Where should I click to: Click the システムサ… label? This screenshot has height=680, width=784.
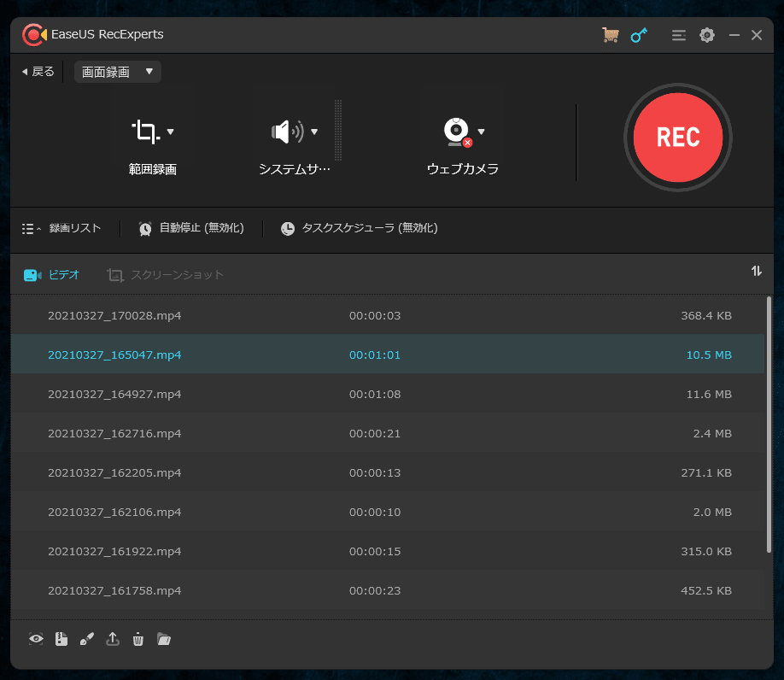coord(294,169)
